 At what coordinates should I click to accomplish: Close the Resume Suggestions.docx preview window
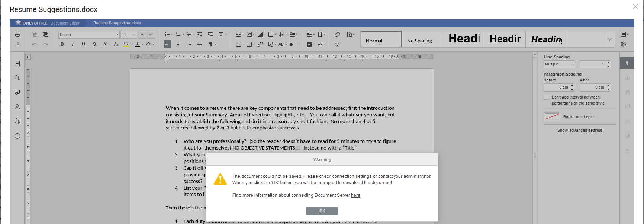pos(635,7)
